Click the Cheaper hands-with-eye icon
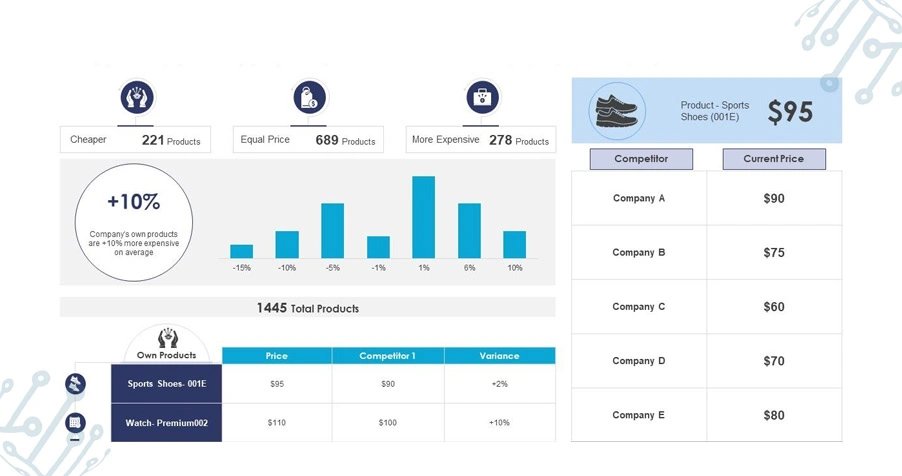The width and height of the screenshot is (902, 476). point(137,97)
